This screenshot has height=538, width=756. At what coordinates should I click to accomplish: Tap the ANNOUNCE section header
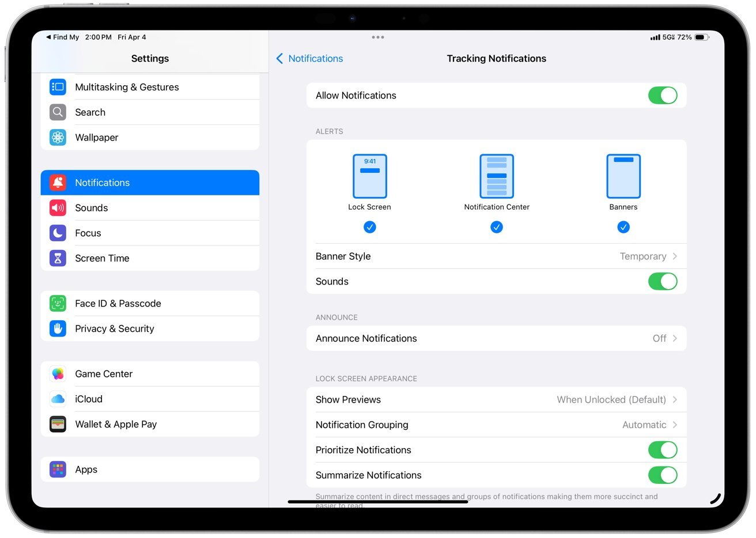(337, 318)
